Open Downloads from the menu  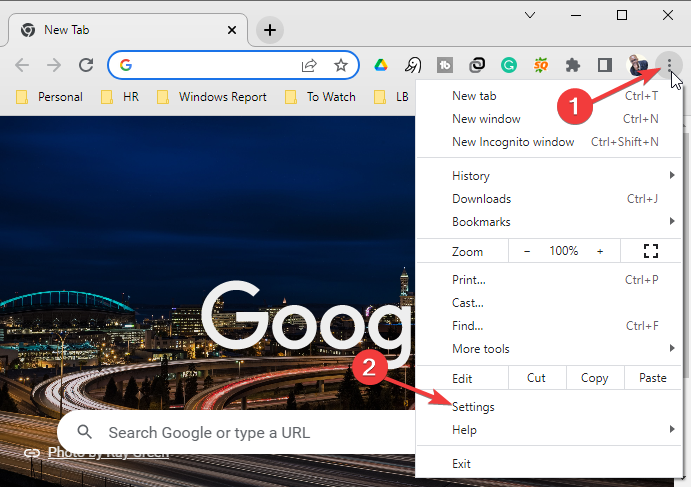(x=549, y=199)
